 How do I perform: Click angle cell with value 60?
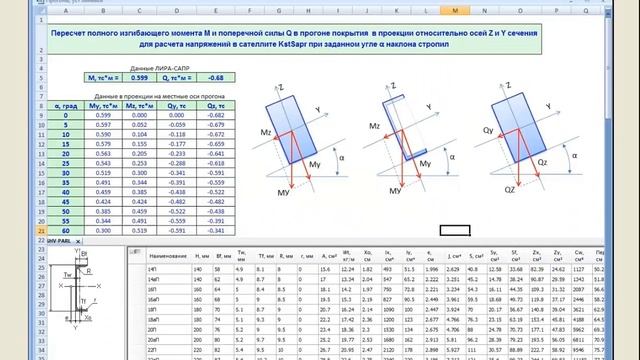66,231
